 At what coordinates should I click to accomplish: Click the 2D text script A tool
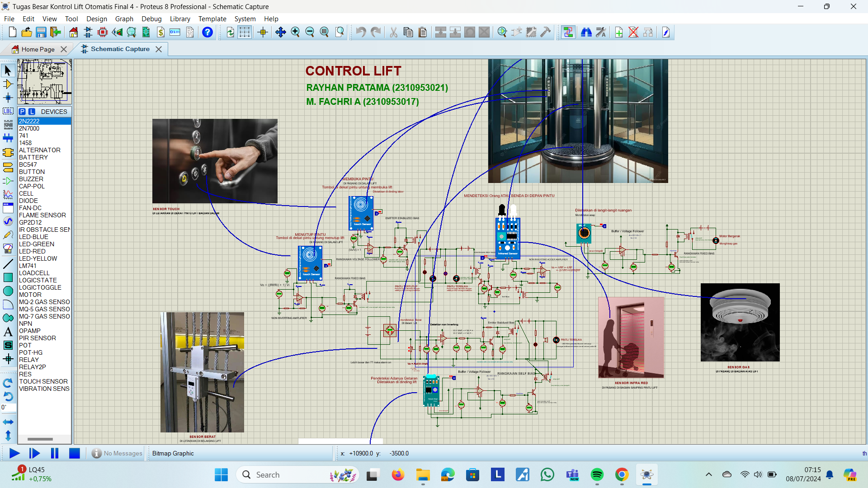8,332
